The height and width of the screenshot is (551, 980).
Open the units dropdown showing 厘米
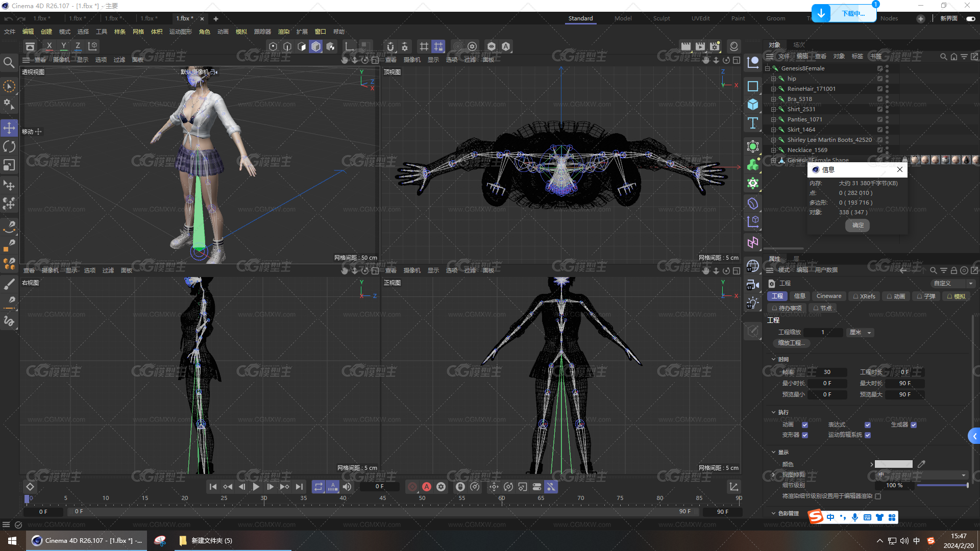click(x=860, y=332)
